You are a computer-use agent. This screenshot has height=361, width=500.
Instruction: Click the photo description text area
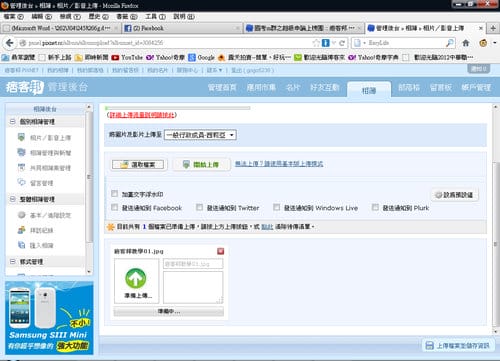pos(193,287)
